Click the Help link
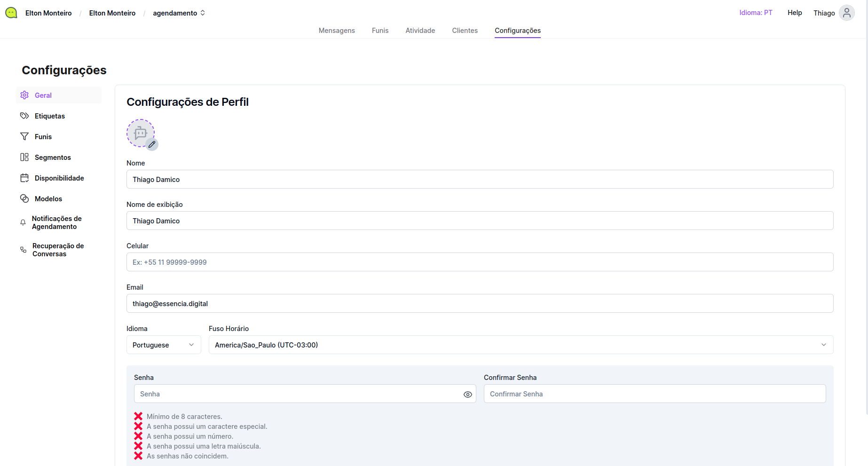868x466 pixels. tap(795, 13)
